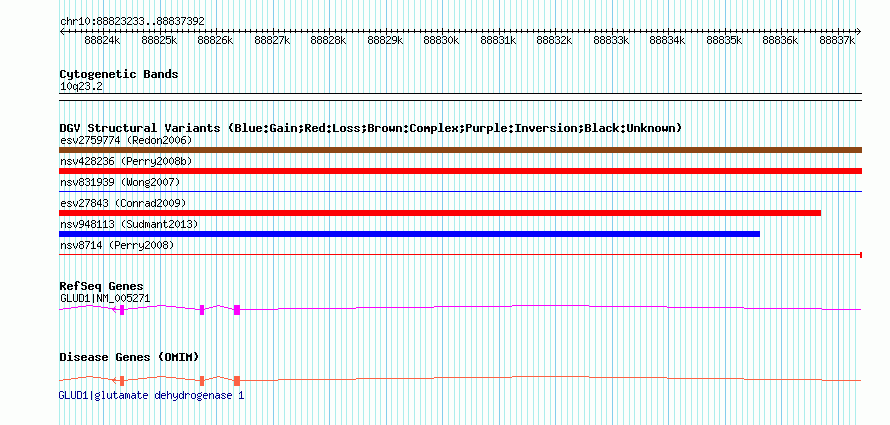Click the 88824k ruler tick label
Viewport: 890px width, 425px height.
102,40
